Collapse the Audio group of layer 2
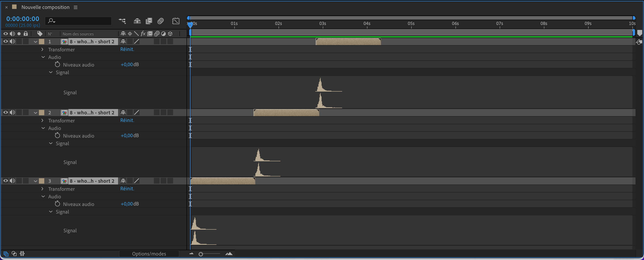 [x=43, y=128]
